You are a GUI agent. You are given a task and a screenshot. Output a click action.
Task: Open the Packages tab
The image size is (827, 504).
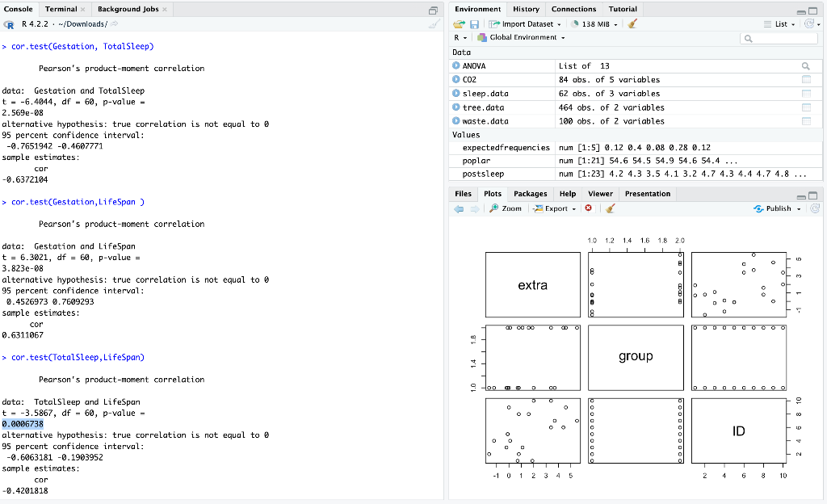[530, 194]
